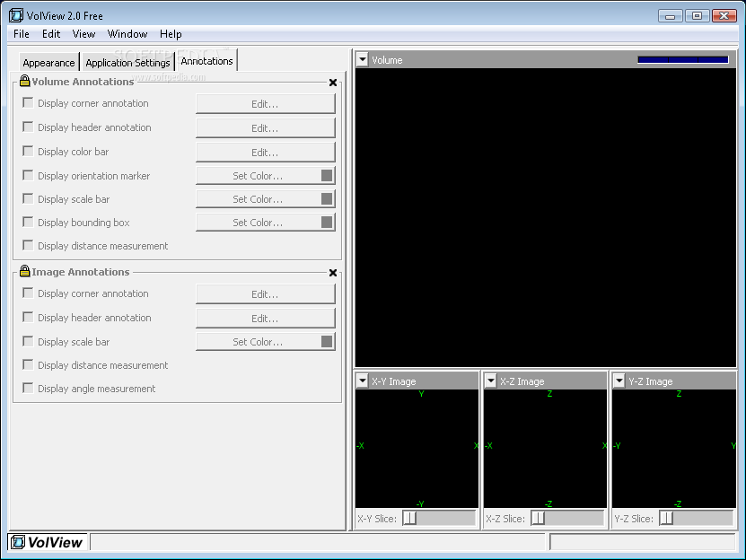Enable Image Display distance measurement checkbox
Image resolution: width=746 pixels, height=560 pixels.
click(28, 365)
